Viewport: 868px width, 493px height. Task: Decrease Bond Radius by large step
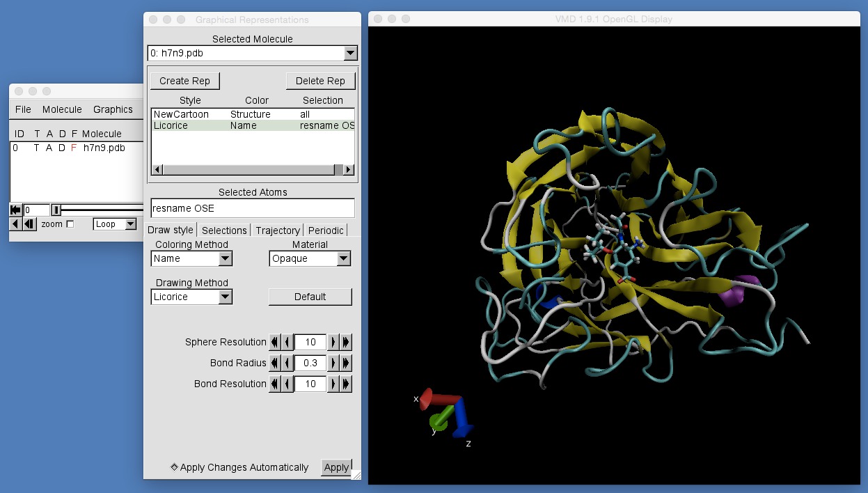(274, 363)
